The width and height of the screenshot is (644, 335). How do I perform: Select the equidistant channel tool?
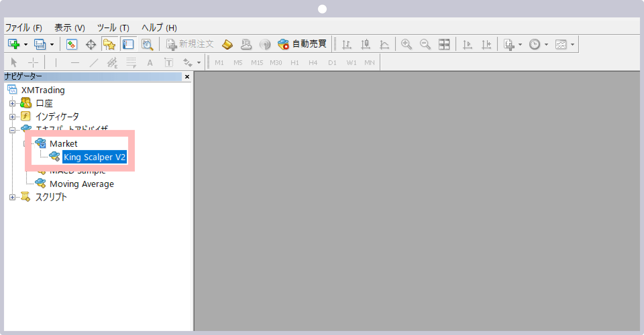112,63
